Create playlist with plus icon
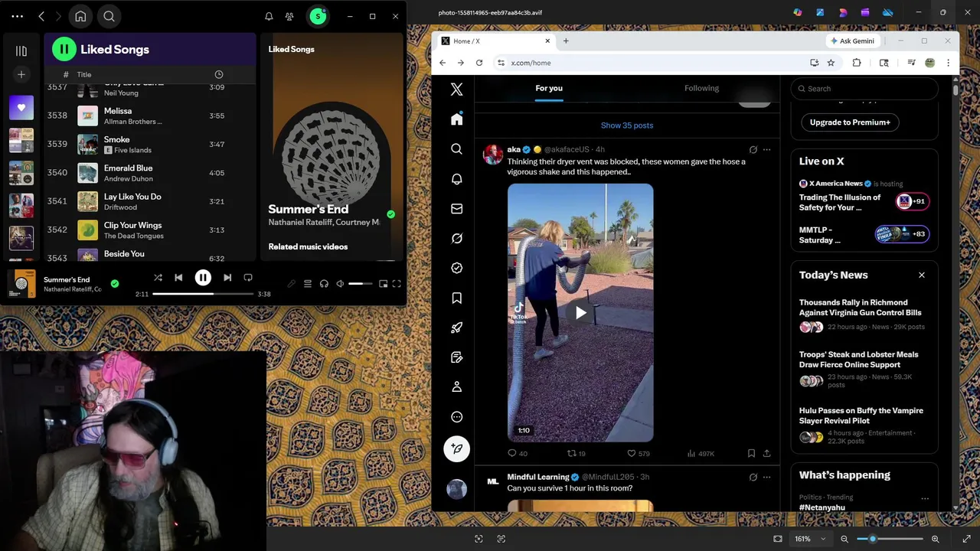 click(x=21, y=74)
